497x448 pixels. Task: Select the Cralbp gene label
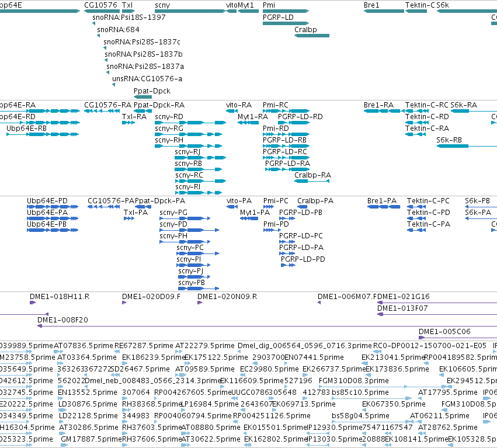pos(305,29)
